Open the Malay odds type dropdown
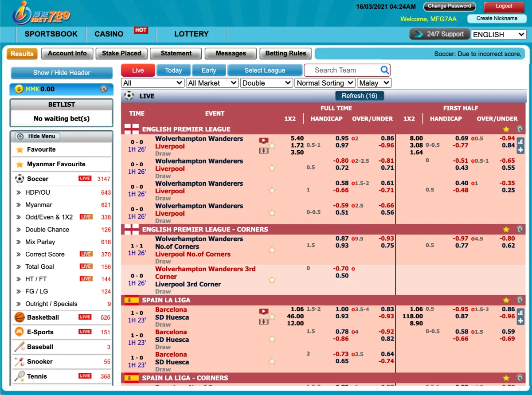Screen dimensions: 532x395 pyautogui.click(x=375, y=83)
